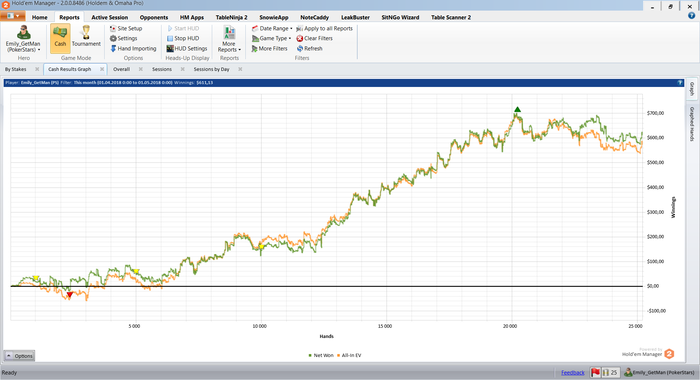
Task: Click the green peak marker on graph
Action: click(x=517, y=109)
